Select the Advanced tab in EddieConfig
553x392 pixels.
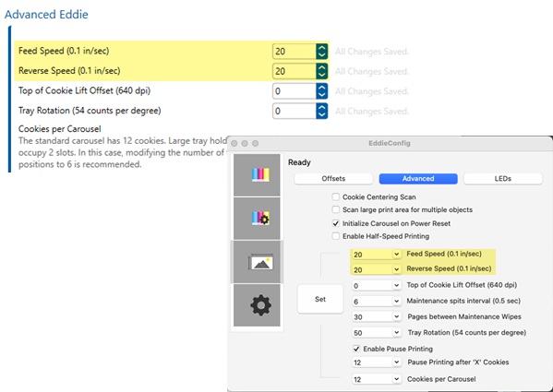(418, 179)
